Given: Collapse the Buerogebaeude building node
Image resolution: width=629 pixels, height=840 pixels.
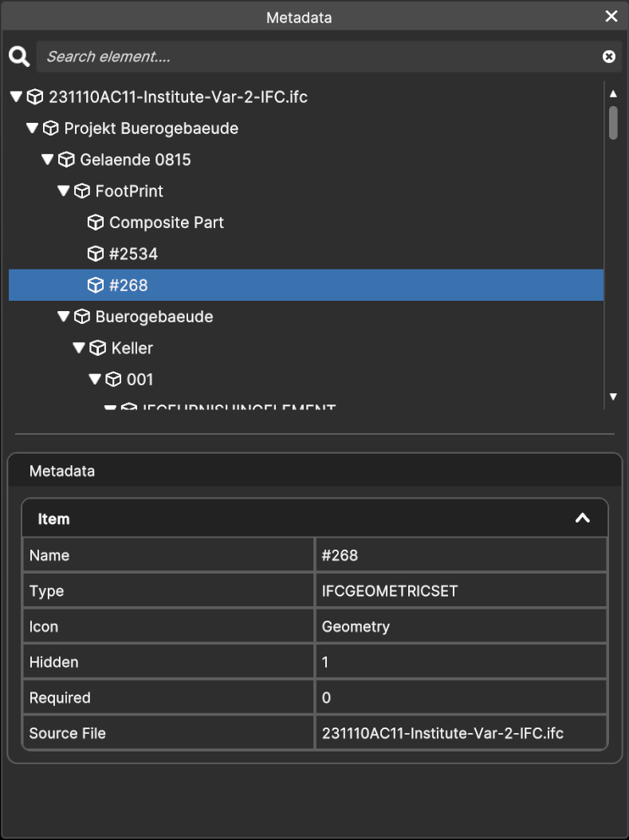Looking at the screenshot, I should point(63,317).
